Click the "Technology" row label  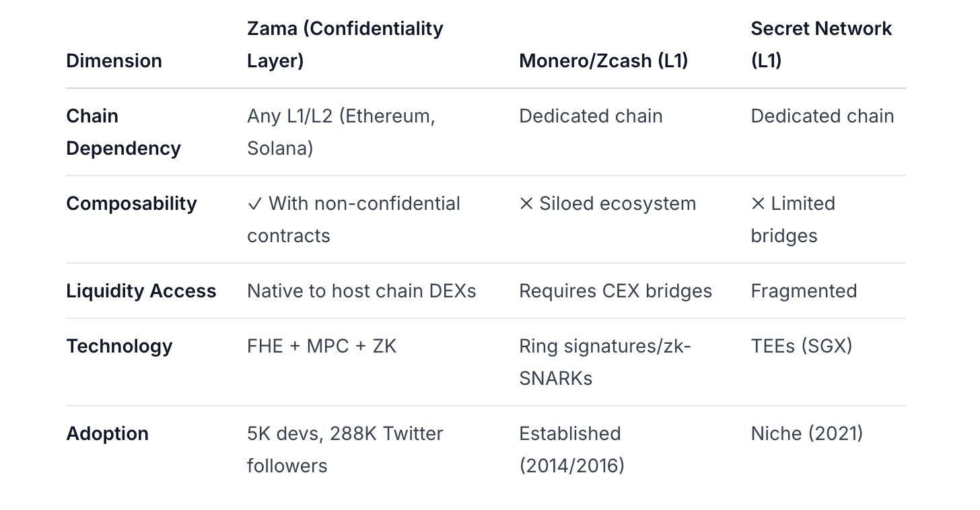coord(119,347)
